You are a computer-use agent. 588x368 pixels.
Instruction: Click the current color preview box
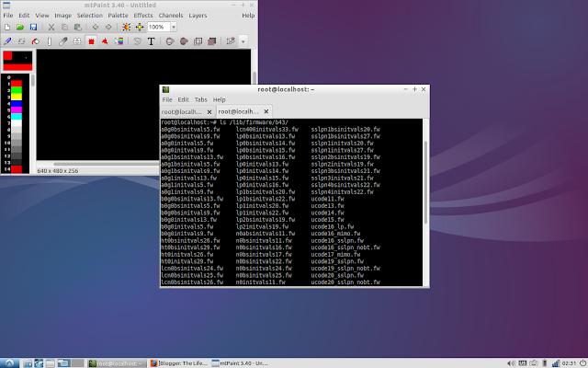17,62
